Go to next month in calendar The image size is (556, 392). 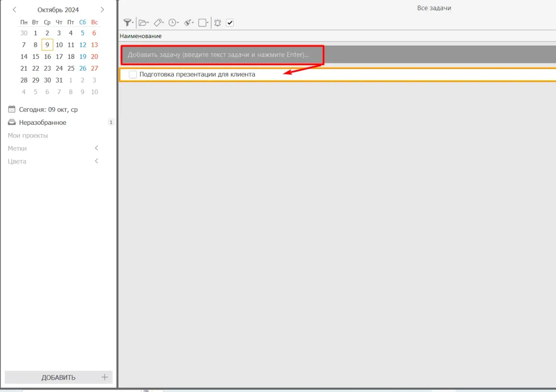[102, 10]
